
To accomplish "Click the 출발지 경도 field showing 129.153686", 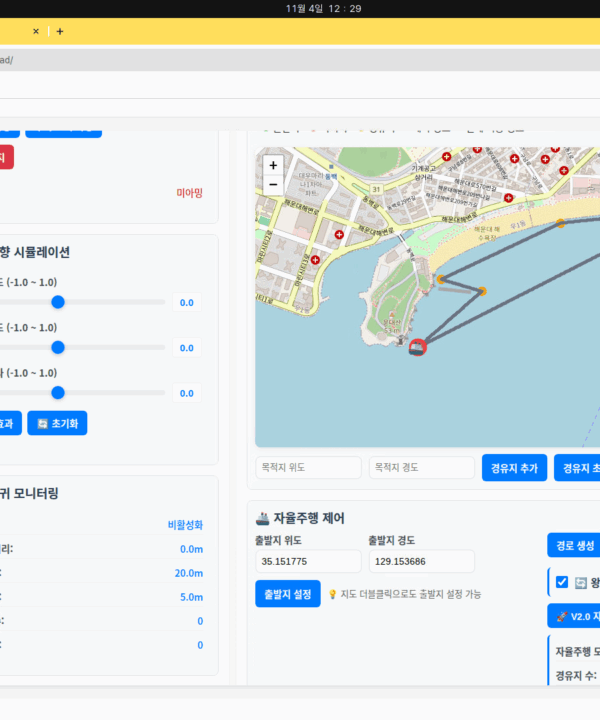I will (421, 561).
